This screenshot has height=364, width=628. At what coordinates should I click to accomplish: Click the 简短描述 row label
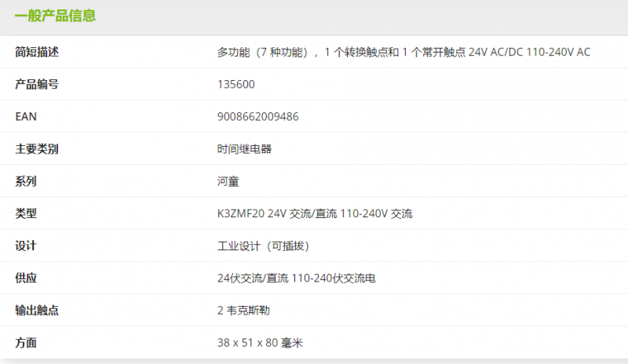[x=37, y=53]
